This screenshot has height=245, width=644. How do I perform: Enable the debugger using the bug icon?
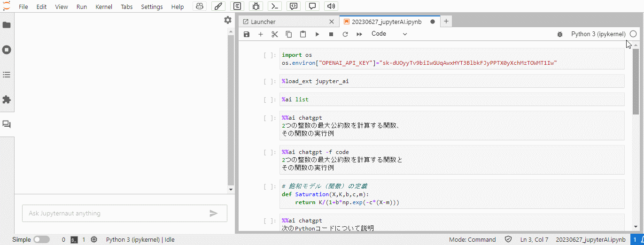pos(559,34)
